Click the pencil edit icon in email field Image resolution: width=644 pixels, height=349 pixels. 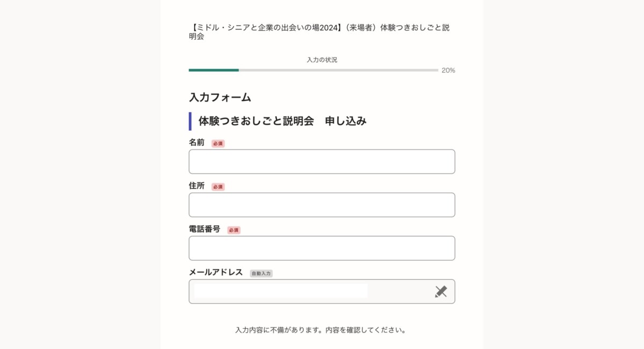441,292
